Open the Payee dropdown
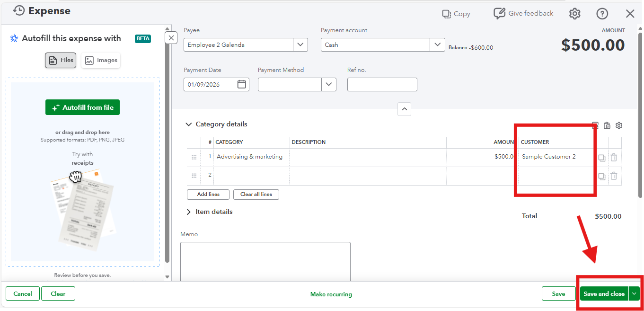This screenshot has height=311, width=644. click(300, 45)
